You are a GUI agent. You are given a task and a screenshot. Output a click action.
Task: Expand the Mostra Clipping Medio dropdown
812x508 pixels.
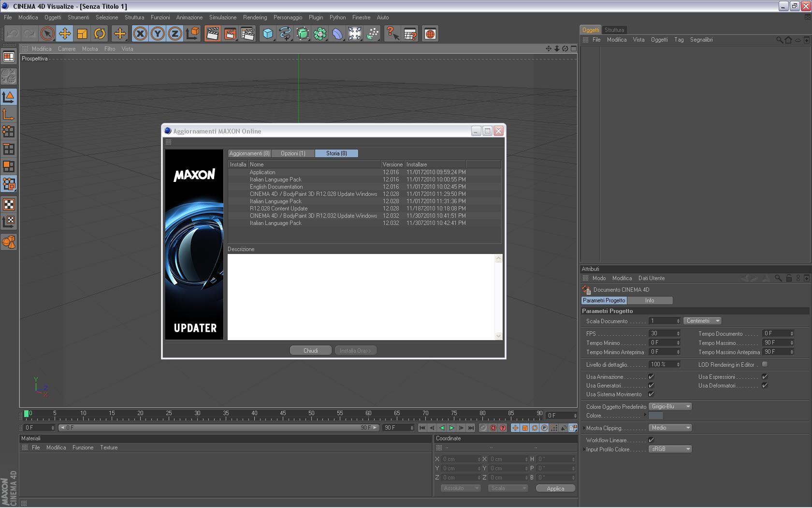point(670,428)
